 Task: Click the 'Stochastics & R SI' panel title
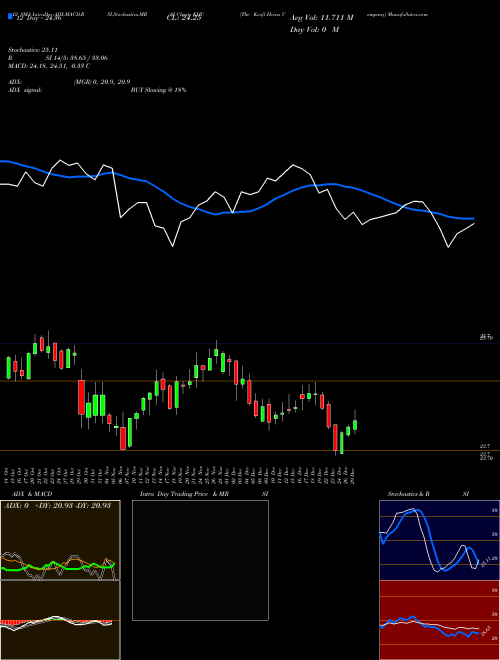(x=428, y=494)
